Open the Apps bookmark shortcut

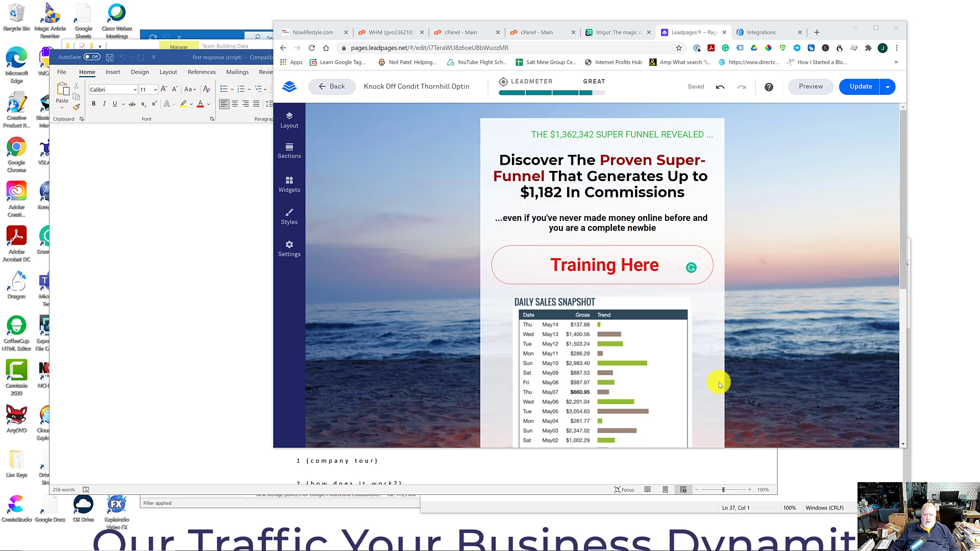(291, 62)
